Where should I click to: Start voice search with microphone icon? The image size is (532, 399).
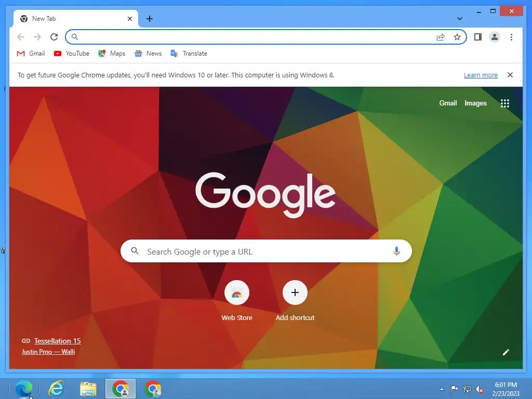click(x=396, y=251)
